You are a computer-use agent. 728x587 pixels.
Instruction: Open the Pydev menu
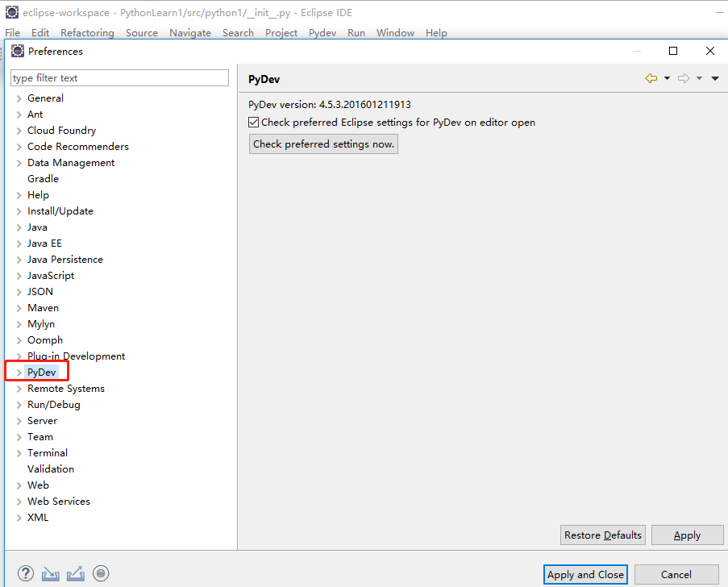322,32
